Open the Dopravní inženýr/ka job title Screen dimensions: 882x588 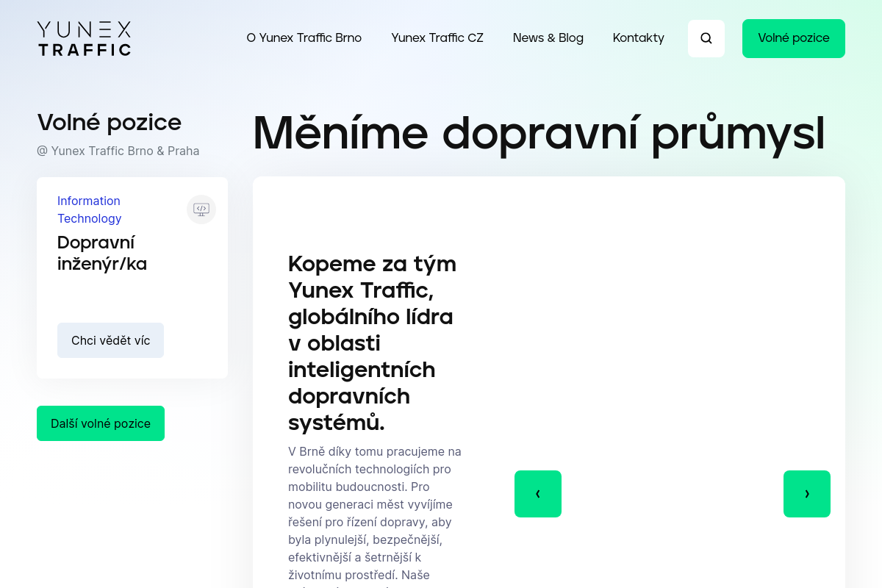tap(102, 253)
